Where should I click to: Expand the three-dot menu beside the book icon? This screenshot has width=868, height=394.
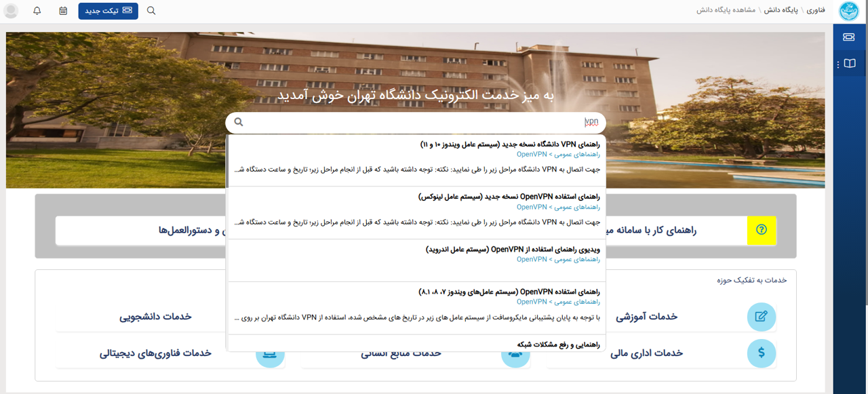pyautogui.click(x=838, y=64)
